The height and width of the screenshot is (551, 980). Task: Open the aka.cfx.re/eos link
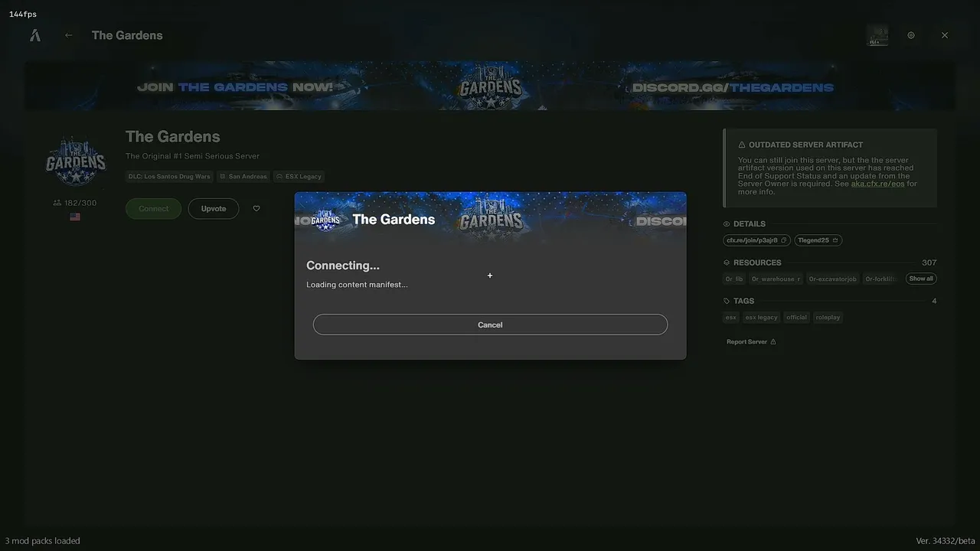pyautogui.click(x=877, y=184)
